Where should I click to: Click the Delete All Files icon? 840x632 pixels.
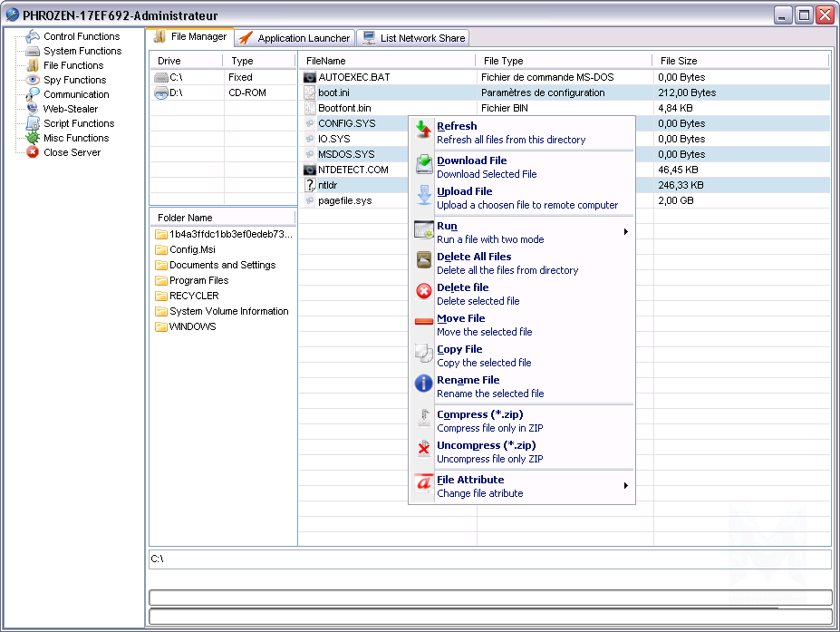(x=423, y=262)
